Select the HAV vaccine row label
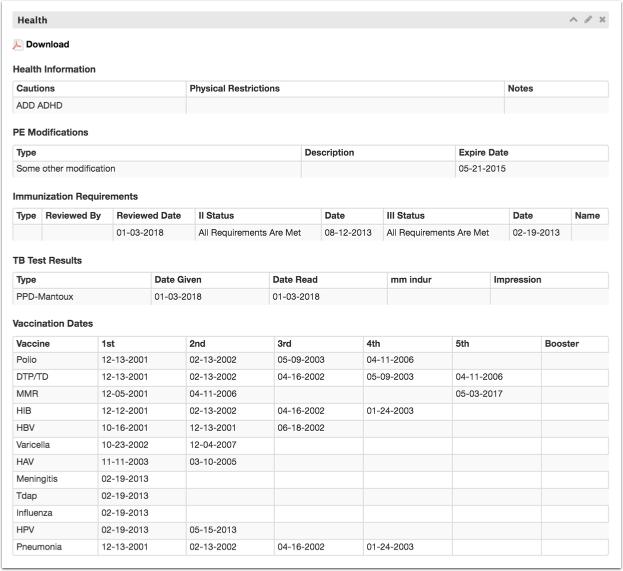The width and height of the screenshot is (623, 571). [x=25, y=462]
